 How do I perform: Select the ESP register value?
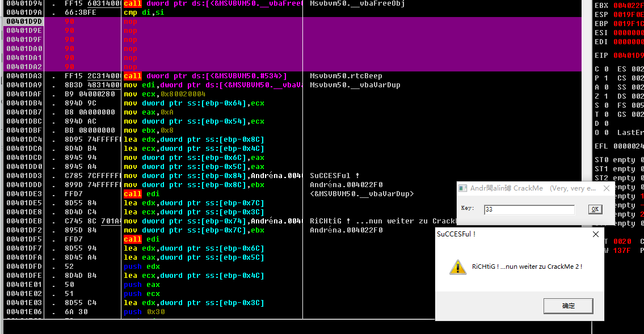click(628, 15)
